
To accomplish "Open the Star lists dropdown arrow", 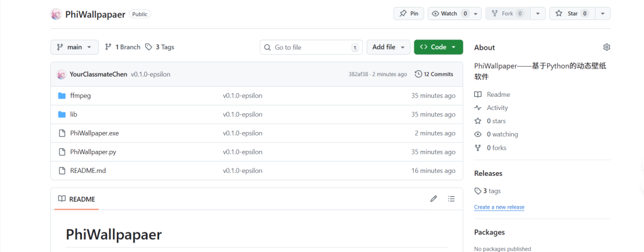I will [602, 14].
